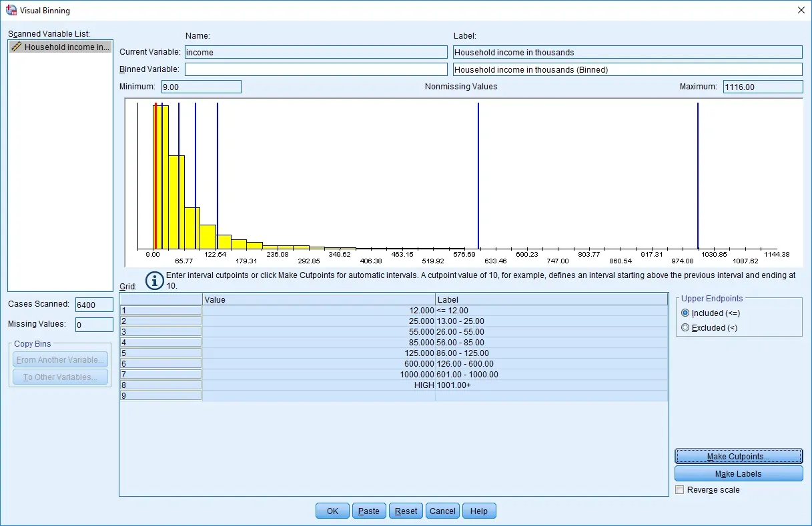
Task: Click the Visual Binning title bar app icon
Action: tap(11, 10)
